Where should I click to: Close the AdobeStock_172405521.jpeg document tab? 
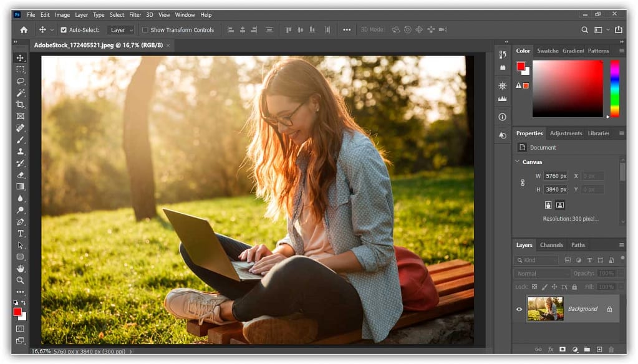168,45
